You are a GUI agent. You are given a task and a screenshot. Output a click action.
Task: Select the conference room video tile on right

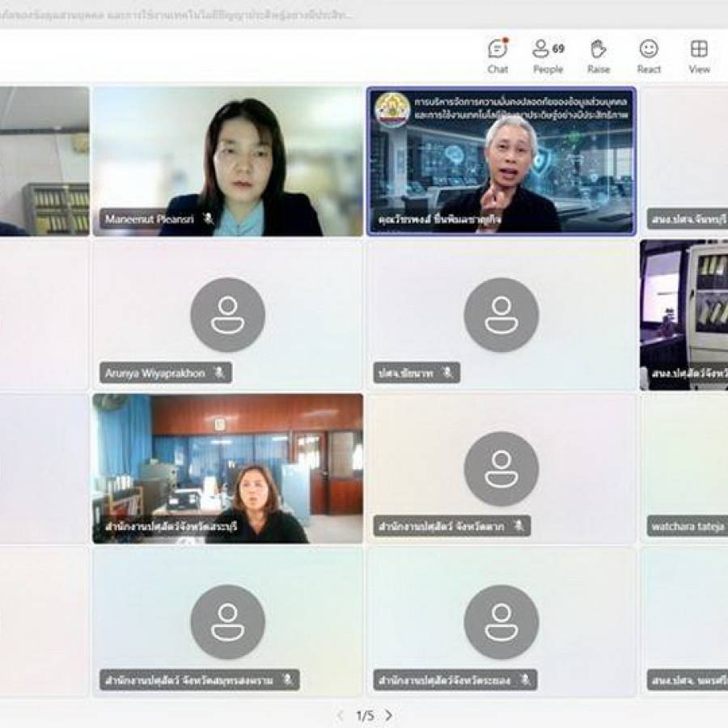684,315
